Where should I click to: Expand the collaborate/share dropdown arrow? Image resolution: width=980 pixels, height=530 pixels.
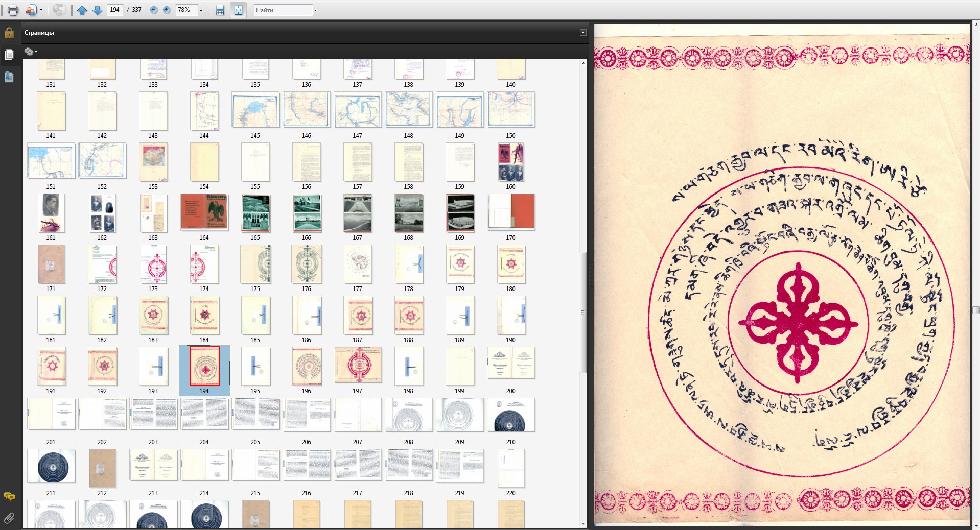click(41, 10)
